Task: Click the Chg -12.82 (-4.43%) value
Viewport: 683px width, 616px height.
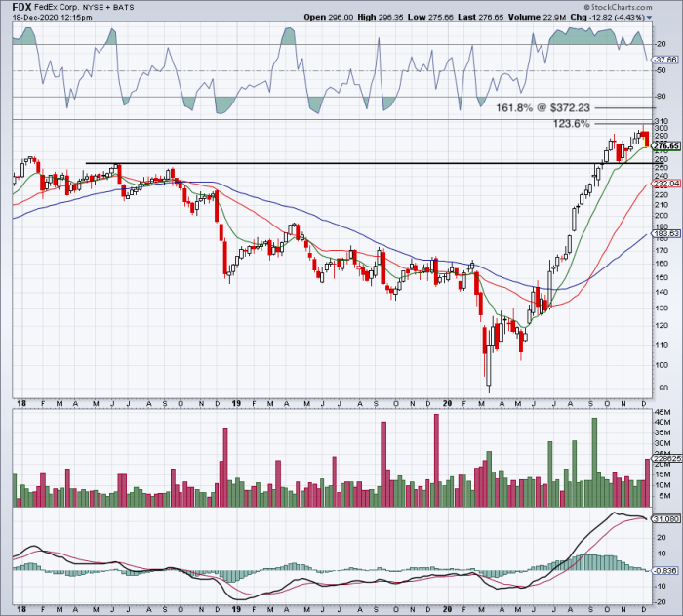Action: click(607, 17)
